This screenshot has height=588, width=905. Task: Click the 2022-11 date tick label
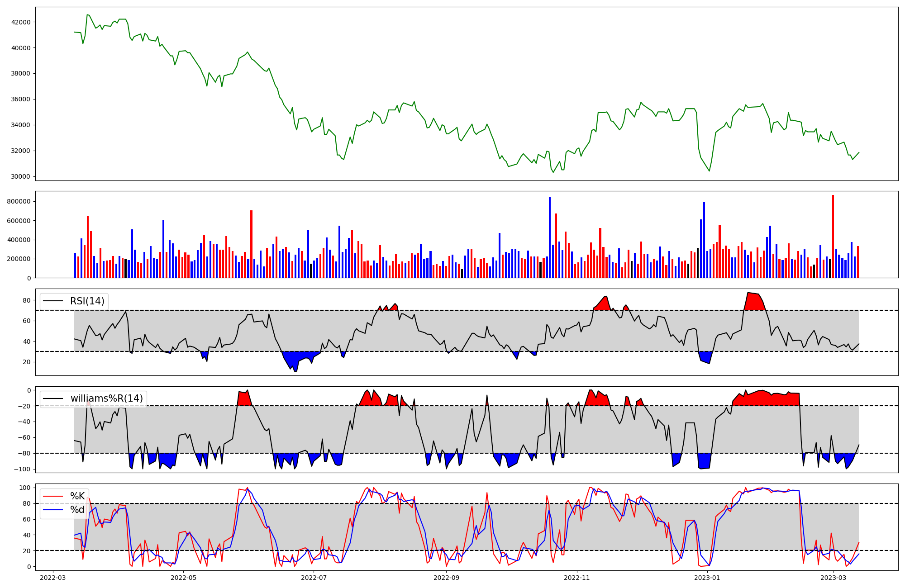tap(576, 578)
